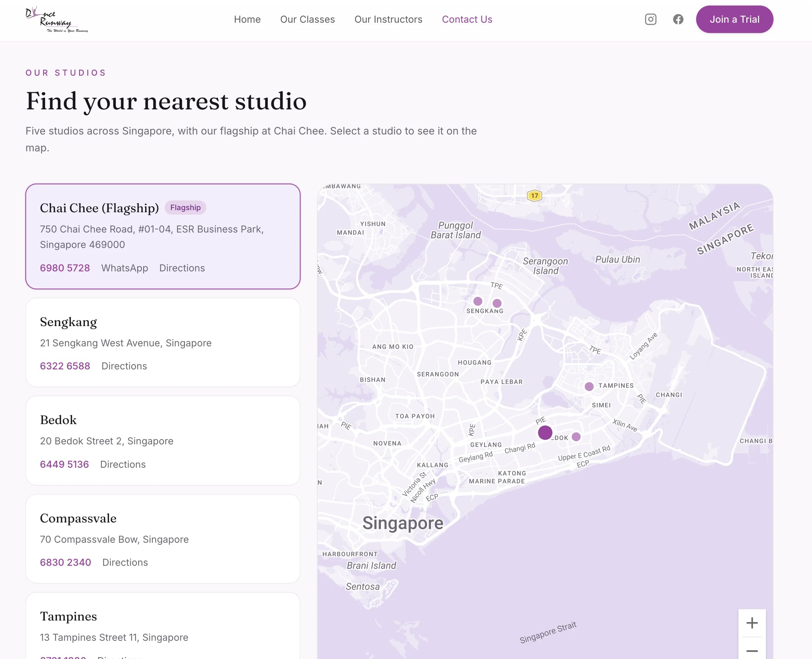Call Sengkang number 6322 6588
The image size is (812, 659).
(65, 366)
